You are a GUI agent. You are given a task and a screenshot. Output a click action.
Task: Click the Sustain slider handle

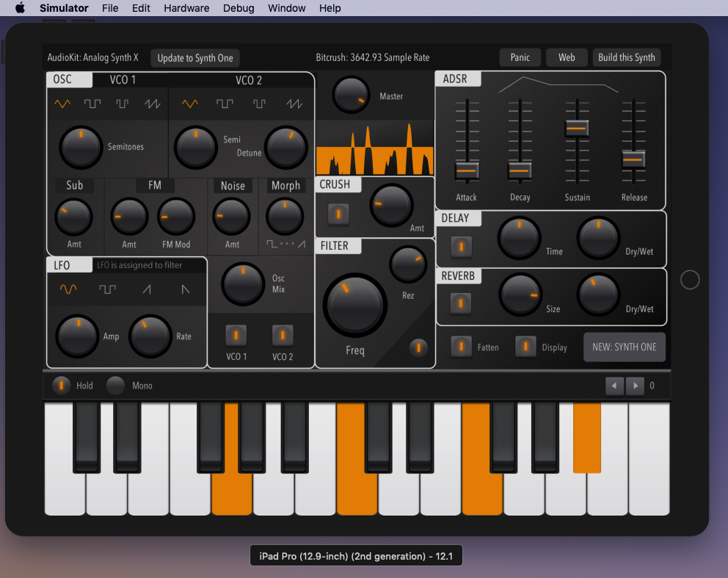[x=577, y=128]
